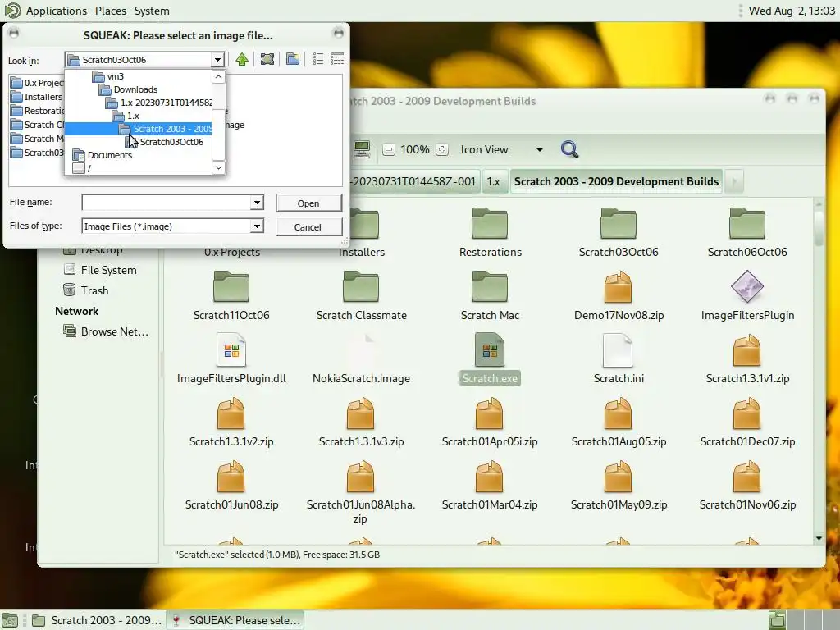Open the System menu

(152, 11)
